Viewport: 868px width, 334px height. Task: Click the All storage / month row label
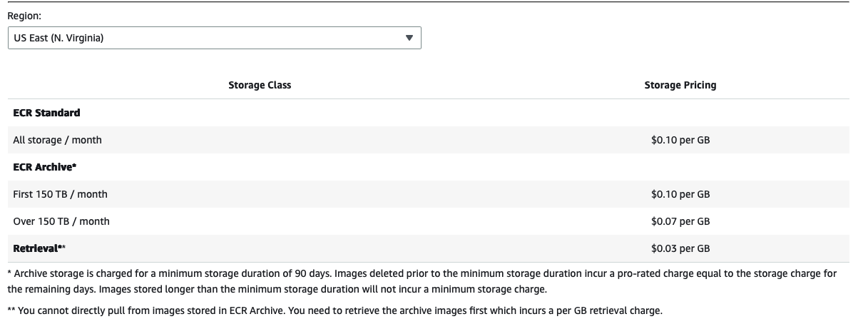pos(57,140)
